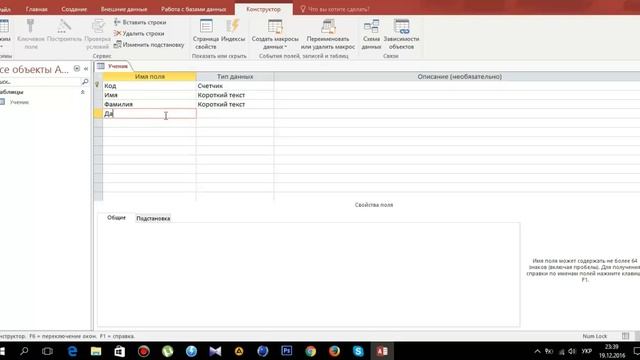Open the navigation pane options dropdown
This screenshot has width=640, height=360.
(x=77, y=69)
